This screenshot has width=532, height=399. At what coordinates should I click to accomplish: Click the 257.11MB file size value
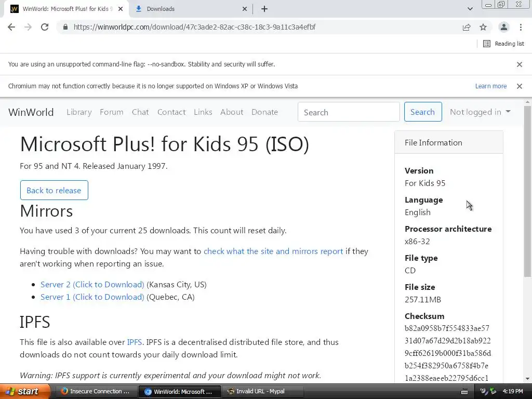pyautogui.click(x=423, y=300)
